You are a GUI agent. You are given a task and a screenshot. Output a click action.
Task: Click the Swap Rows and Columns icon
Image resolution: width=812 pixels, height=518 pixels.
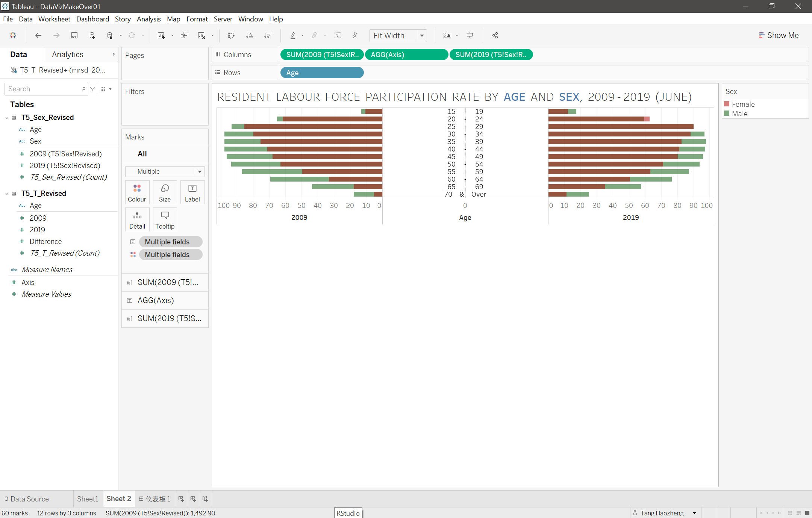click(x=231, y=35)
